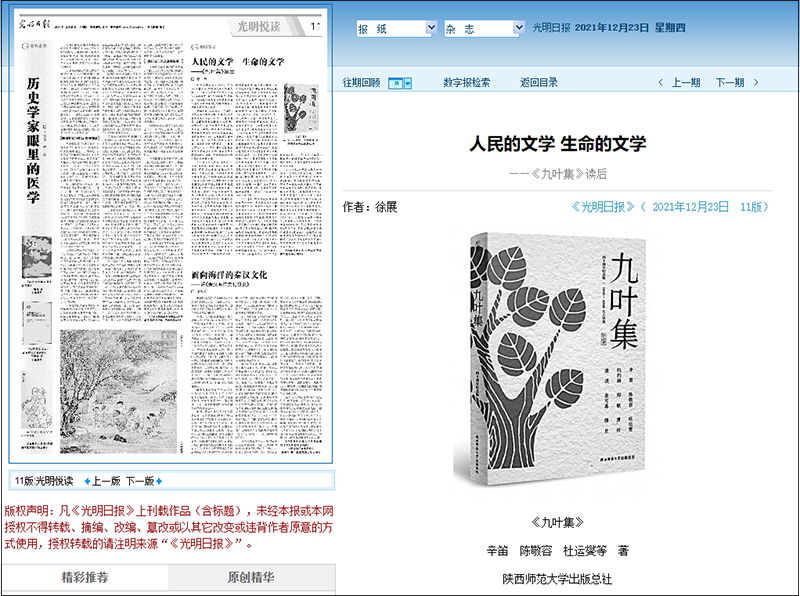Switch to the 原创精华 tab
Viewport: 800px width, 596px height.
251,578
